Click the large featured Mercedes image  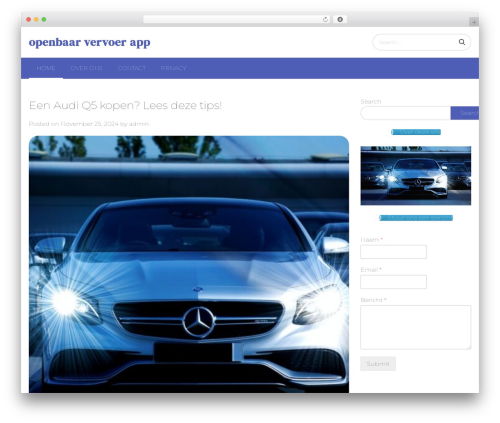click(x=189, y=264)
